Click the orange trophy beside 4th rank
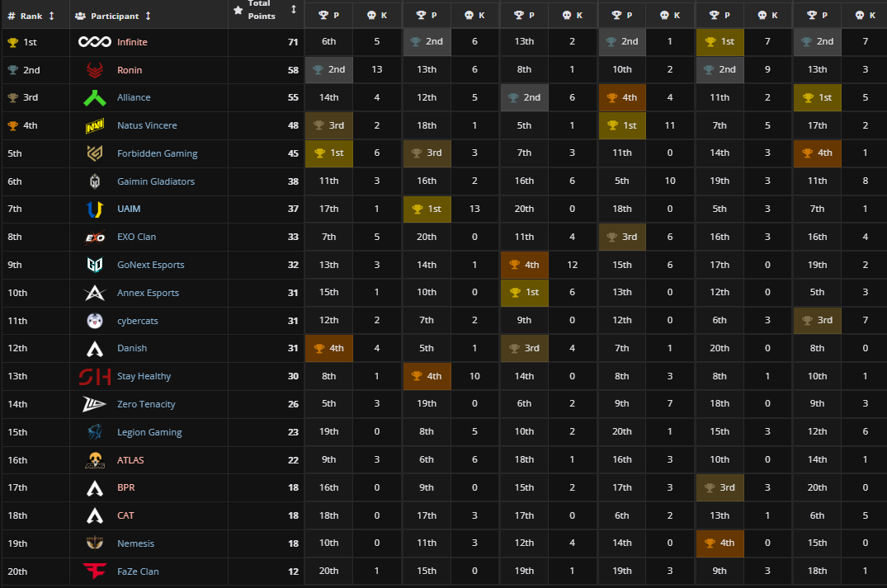 (12, 125)
